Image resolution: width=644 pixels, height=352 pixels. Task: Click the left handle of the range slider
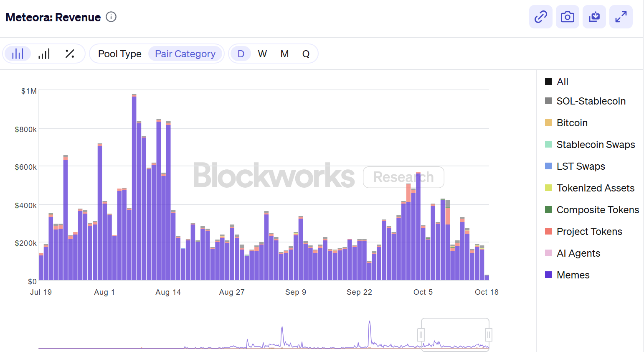421,335
